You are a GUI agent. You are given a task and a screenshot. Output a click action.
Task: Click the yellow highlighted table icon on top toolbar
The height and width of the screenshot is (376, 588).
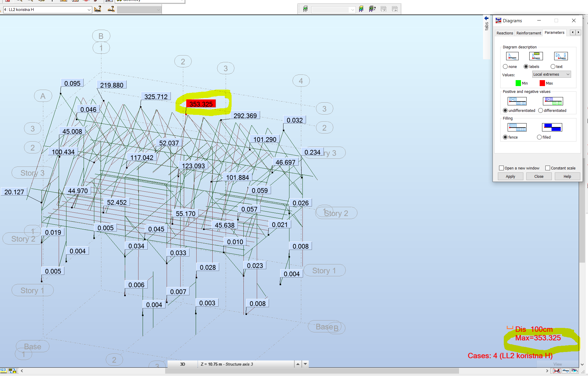[x=361, y=9]
